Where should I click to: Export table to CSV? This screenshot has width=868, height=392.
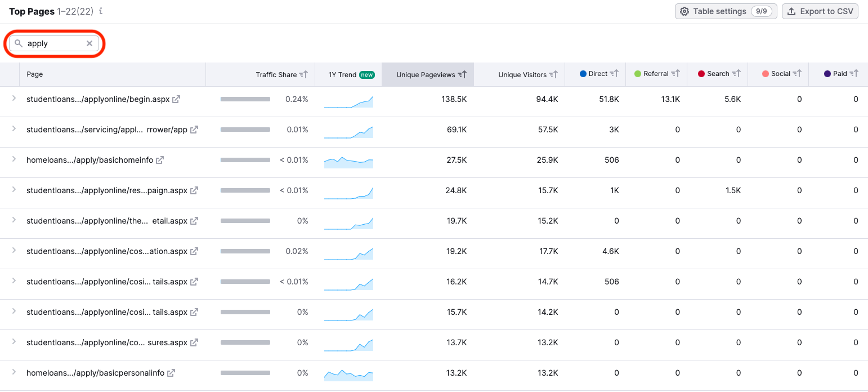click(x=820, y=11)
